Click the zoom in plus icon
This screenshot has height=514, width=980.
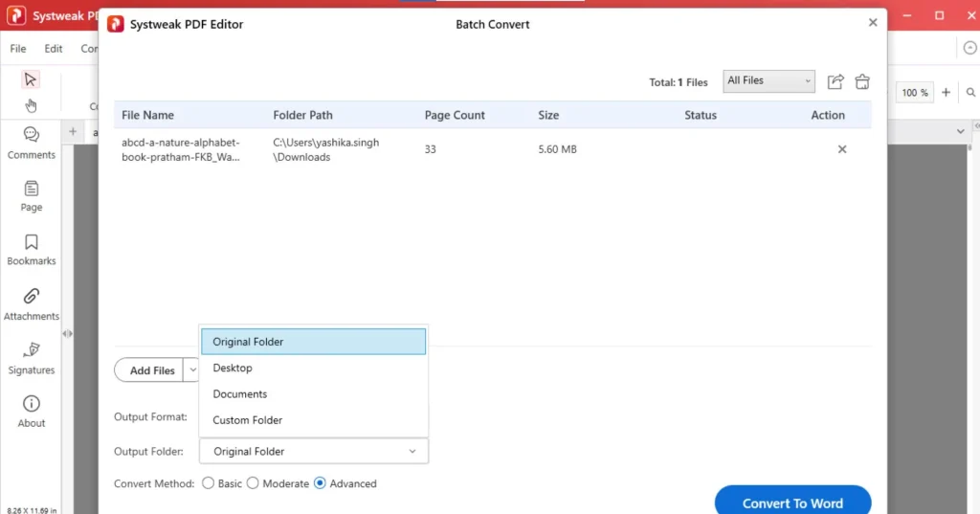(947, 93)
